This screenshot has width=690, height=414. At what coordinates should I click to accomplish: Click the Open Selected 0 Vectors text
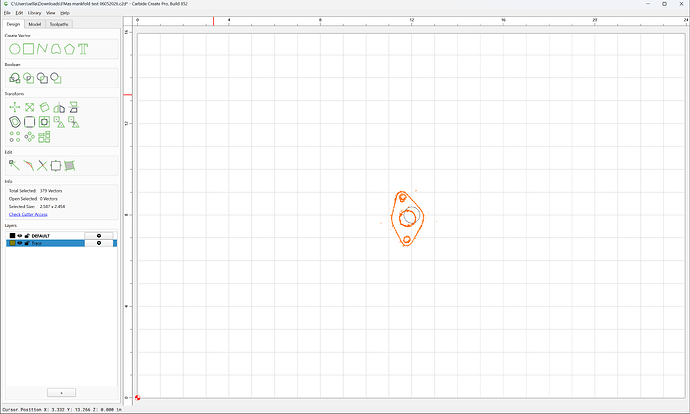click(33, 199)
